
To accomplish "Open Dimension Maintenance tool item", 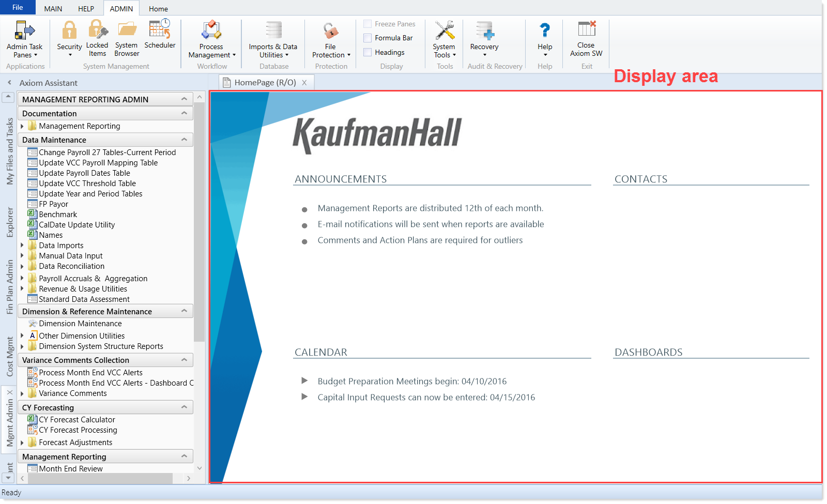I will pyautogui.click(x=80, y=324).
